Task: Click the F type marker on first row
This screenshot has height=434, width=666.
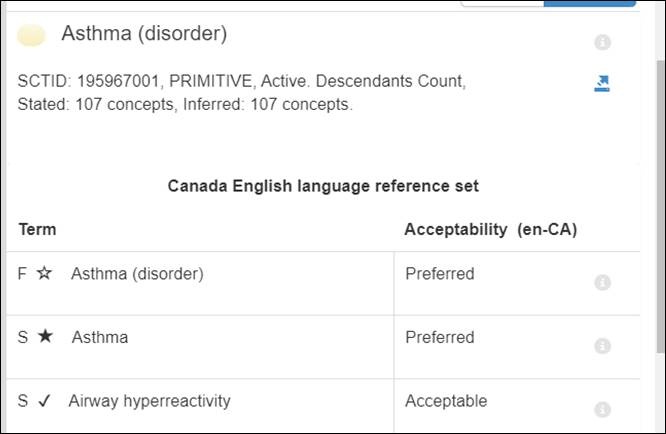Action: click(x=22, y=273)
